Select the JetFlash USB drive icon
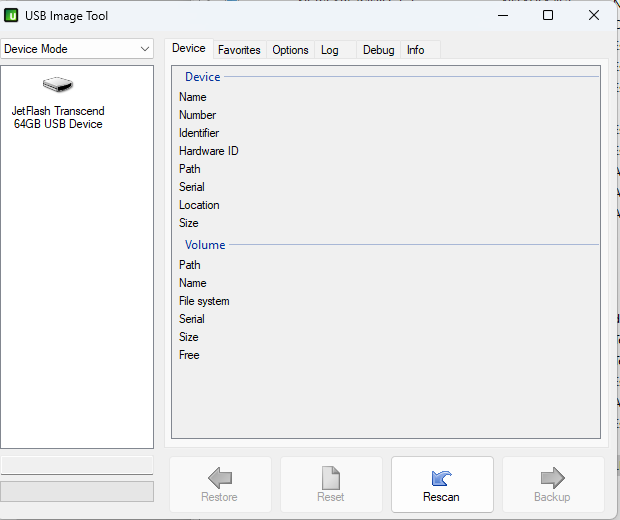Image resolution: width=620 pixels, height=520 pixels. pos(58,86)
